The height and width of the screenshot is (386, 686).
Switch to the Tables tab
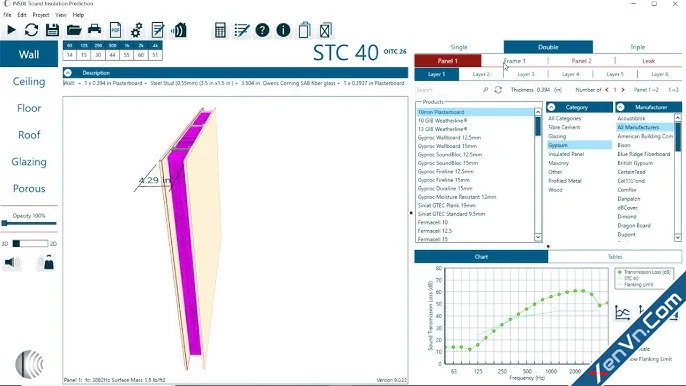(x=615, y=257)
